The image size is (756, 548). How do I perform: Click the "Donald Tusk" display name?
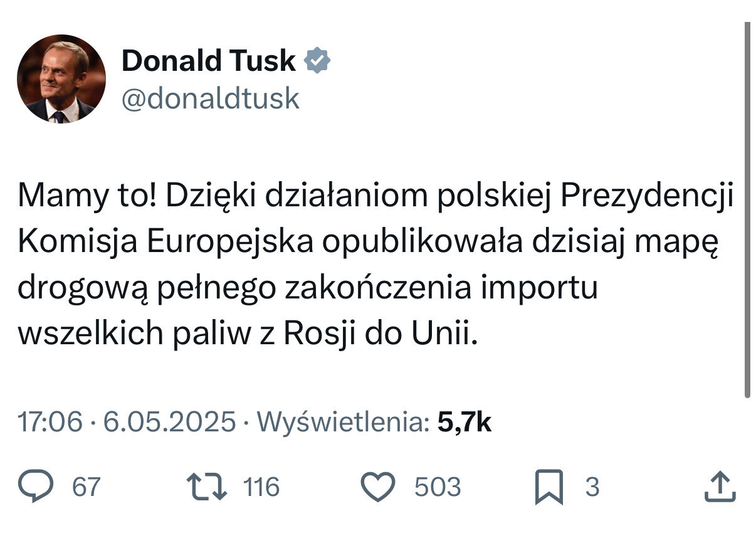[208, 61]
